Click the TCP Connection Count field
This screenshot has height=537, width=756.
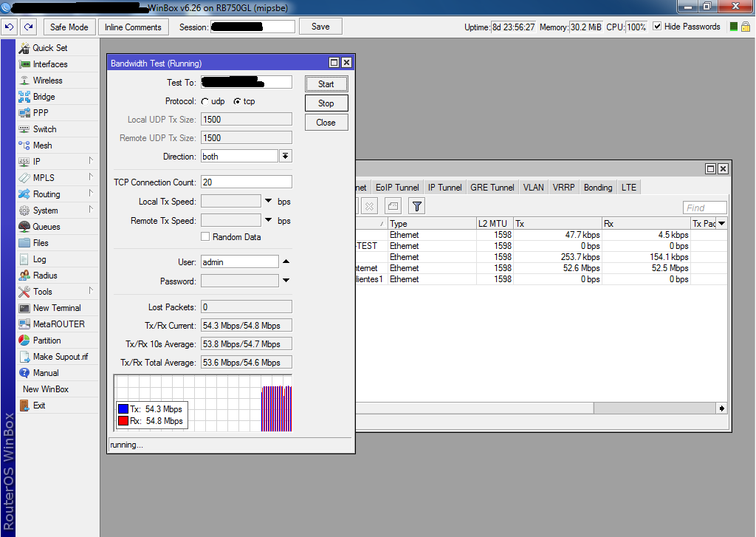[x=247, y=182]
